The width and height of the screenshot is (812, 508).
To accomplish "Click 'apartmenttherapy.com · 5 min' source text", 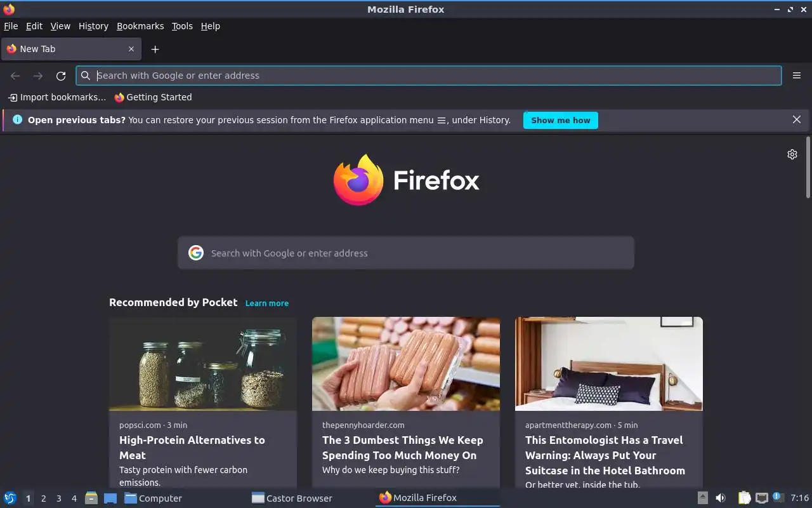I will click(x=581, y=425).
